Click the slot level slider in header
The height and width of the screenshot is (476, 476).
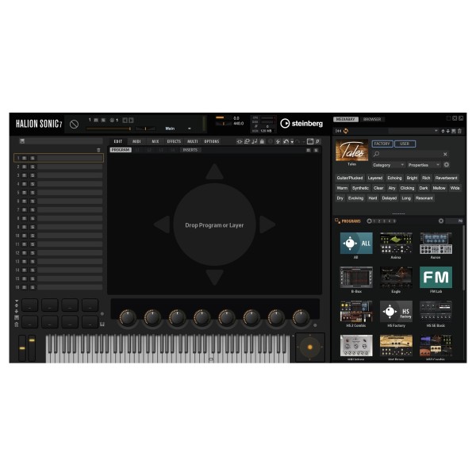[x=109, y=129]
